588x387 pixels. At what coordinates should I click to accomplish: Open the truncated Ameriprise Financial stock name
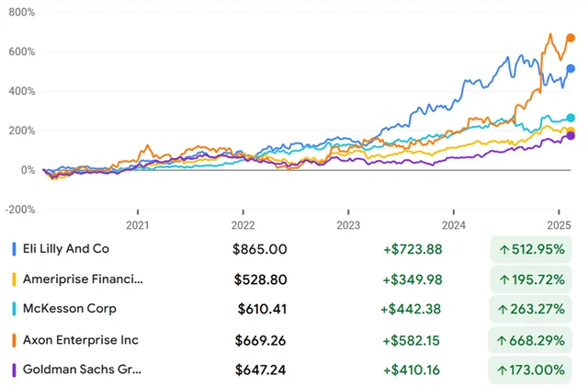pyautogui.click(x=83, y=279)
